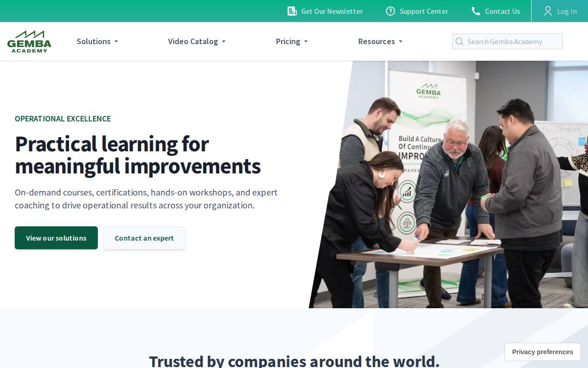Open the Contact Us link

pos(496,11)
